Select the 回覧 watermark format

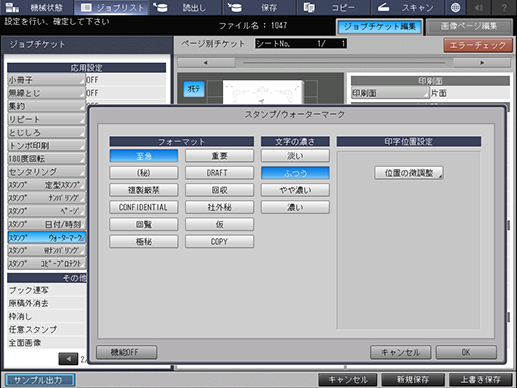144,224
